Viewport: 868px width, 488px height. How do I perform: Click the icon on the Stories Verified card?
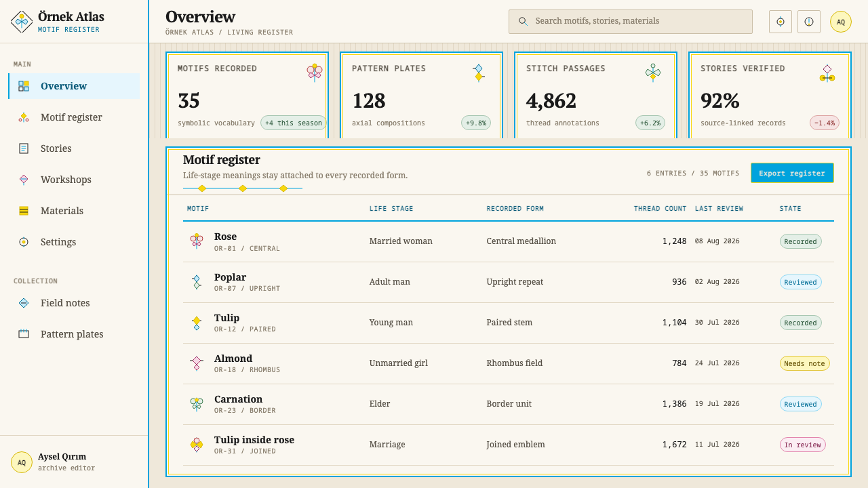click(827, 73)
